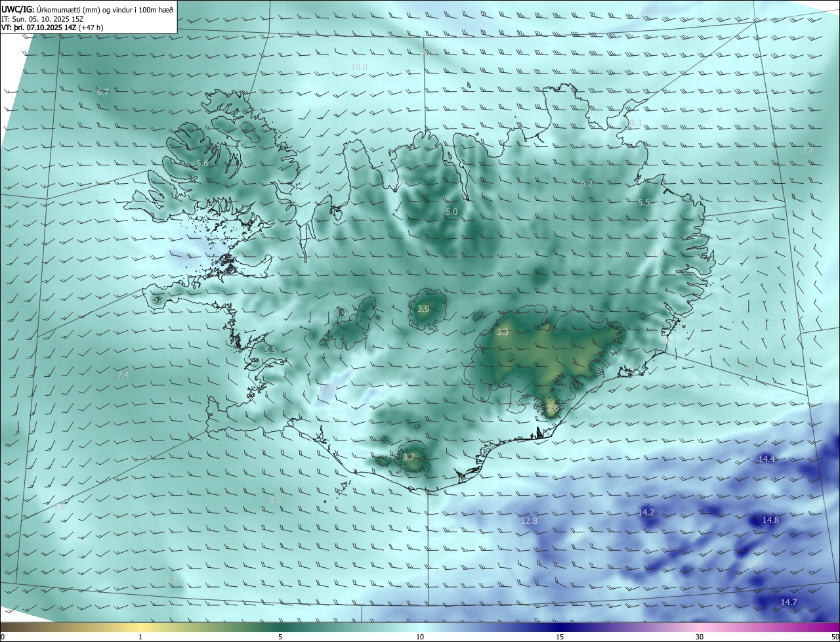Click the 10.0 value label on the map

(x=359, y=67)
